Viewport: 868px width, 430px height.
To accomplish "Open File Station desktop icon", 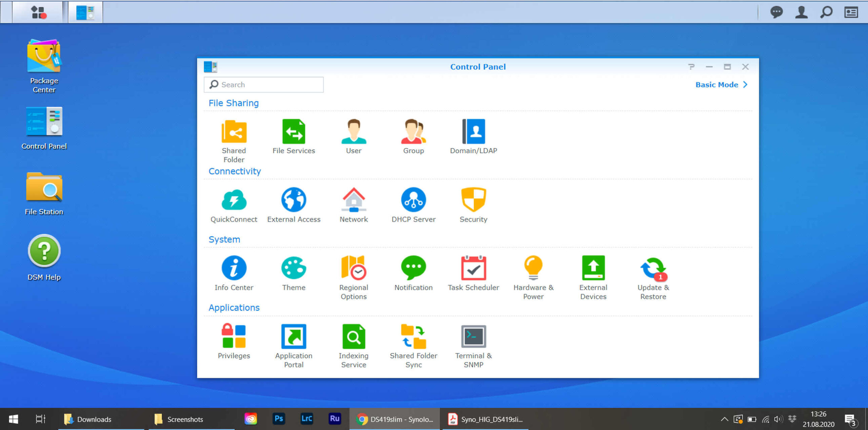I will point(44,193).
